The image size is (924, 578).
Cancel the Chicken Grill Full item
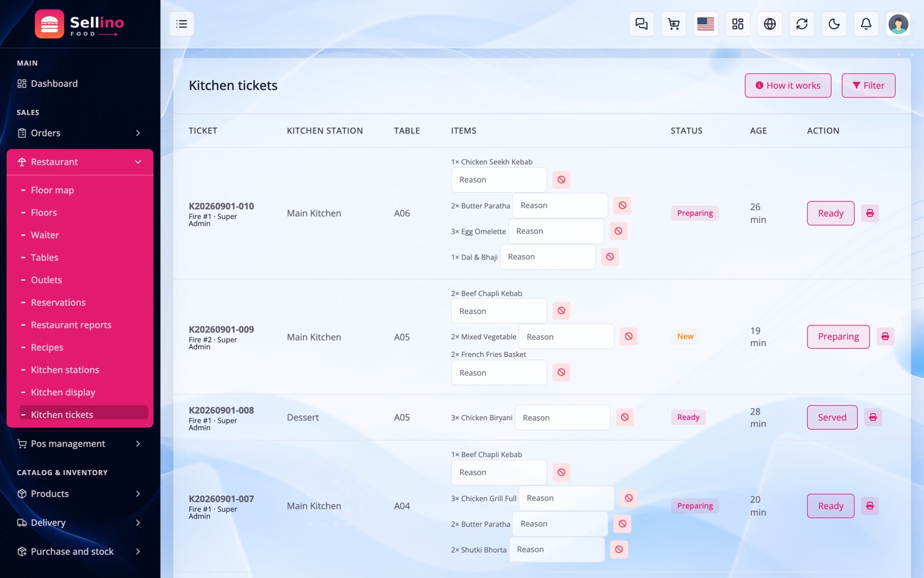click(x=629, y=498)
